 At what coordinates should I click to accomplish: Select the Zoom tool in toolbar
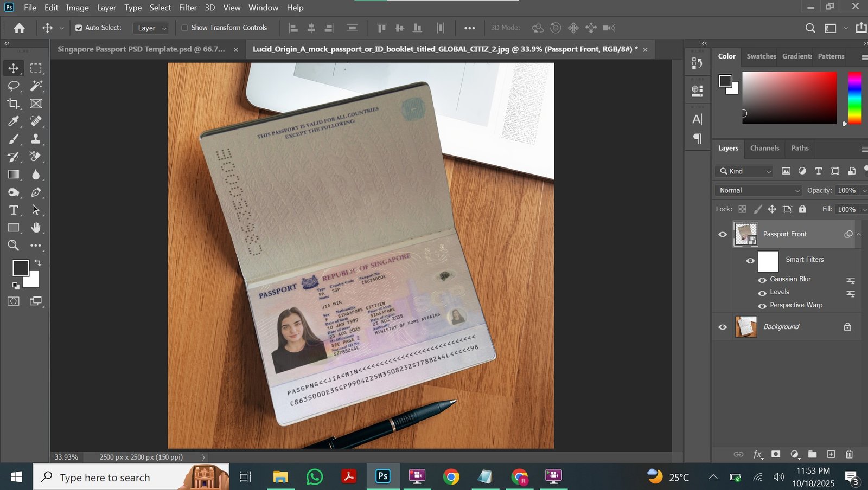(14, 246)
